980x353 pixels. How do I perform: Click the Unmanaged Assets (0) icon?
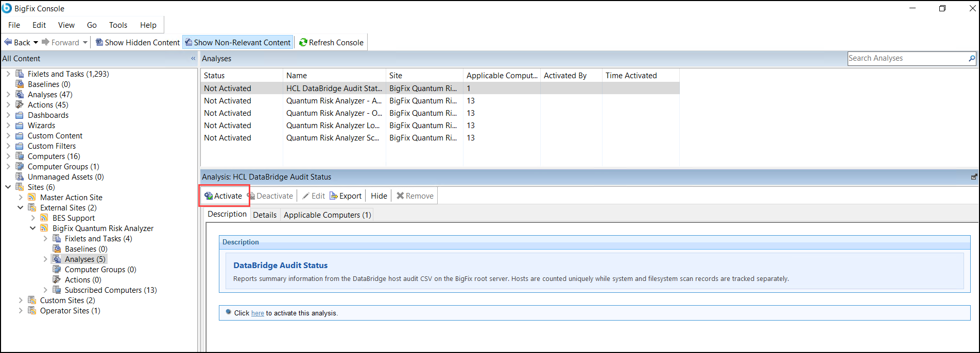click(20, 177)
